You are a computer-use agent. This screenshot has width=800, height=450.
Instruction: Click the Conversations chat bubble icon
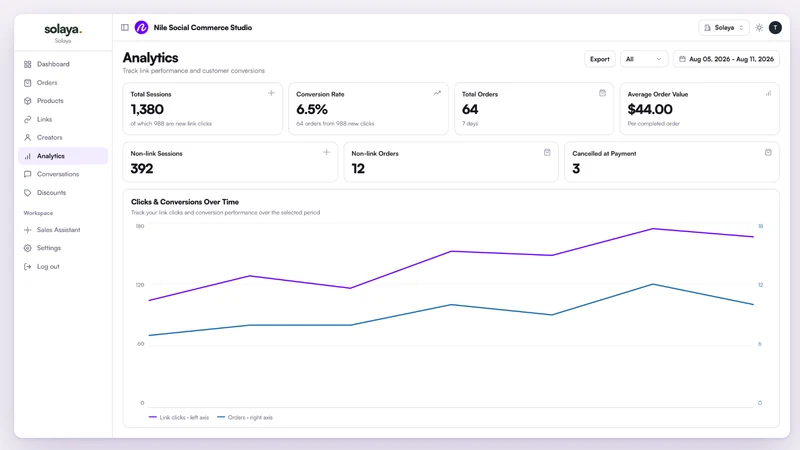pyautogui.click(x=28, y=174)
